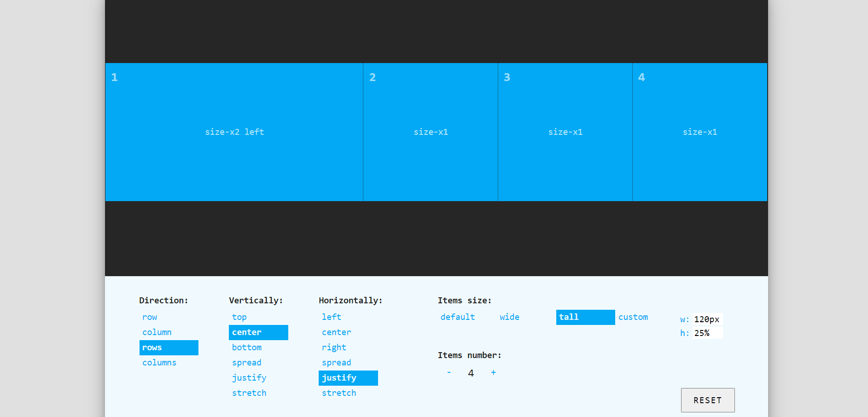Select horizontal "right" alignment
This screenshot has width=868, height=417.
tap(334, 347)
